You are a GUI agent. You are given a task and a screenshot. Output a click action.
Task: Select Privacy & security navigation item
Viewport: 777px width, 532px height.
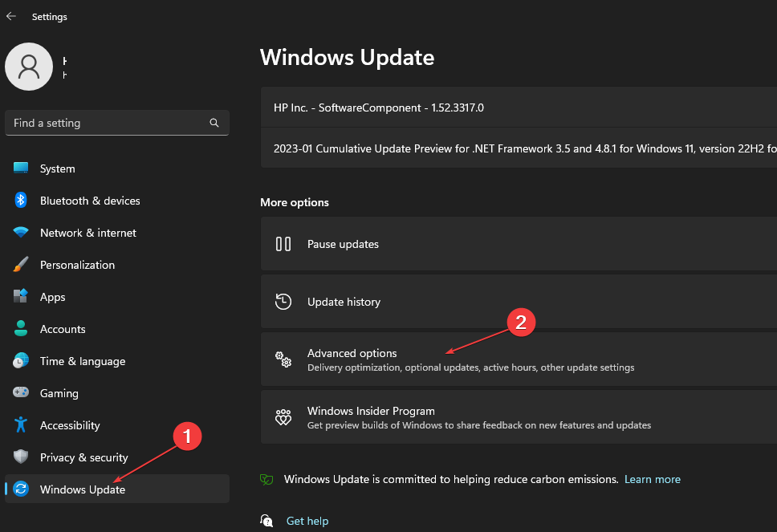[84, 457]
